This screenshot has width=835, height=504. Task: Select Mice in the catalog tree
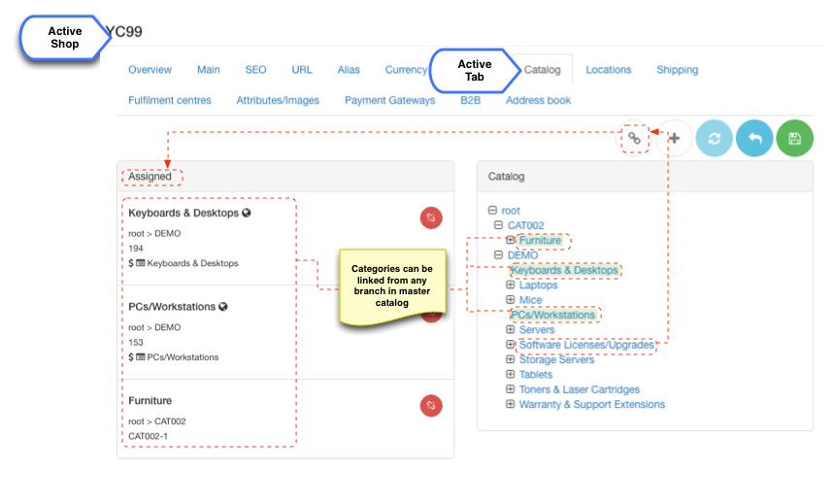[x=530, y=300]
